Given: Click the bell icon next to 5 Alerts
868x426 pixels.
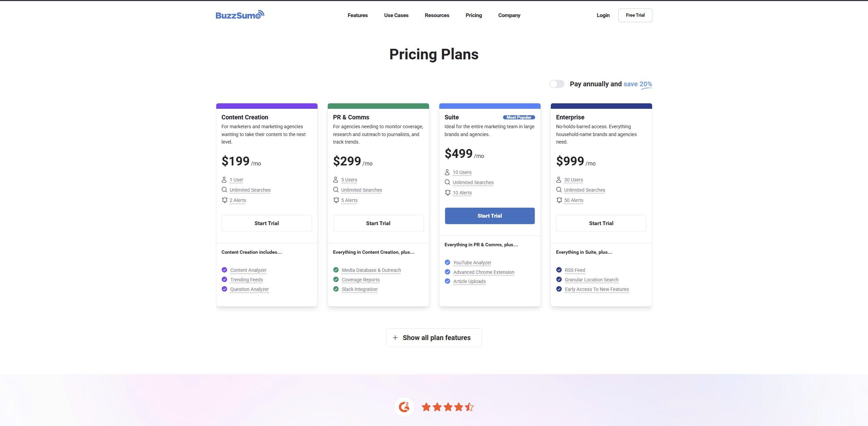Looking at the screenshot, I should point(336,200).
